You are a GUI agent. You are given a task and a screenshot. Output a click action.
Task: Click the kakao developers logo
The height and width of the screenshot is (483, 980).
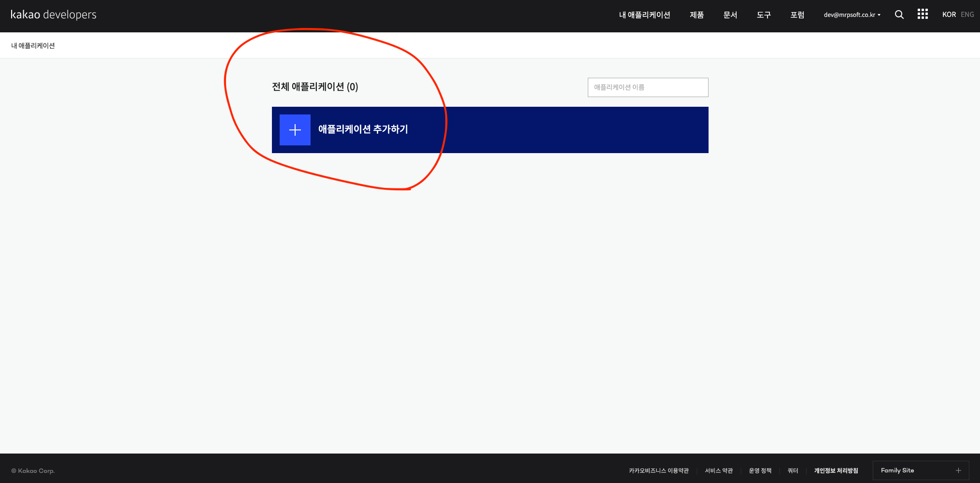[54, 14]
